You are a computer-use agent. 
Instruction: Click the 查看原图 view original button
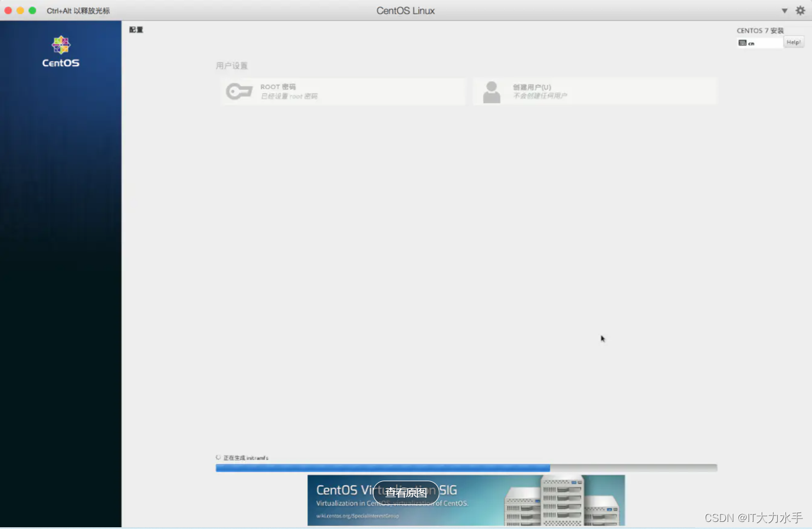(x=406, y=492)
